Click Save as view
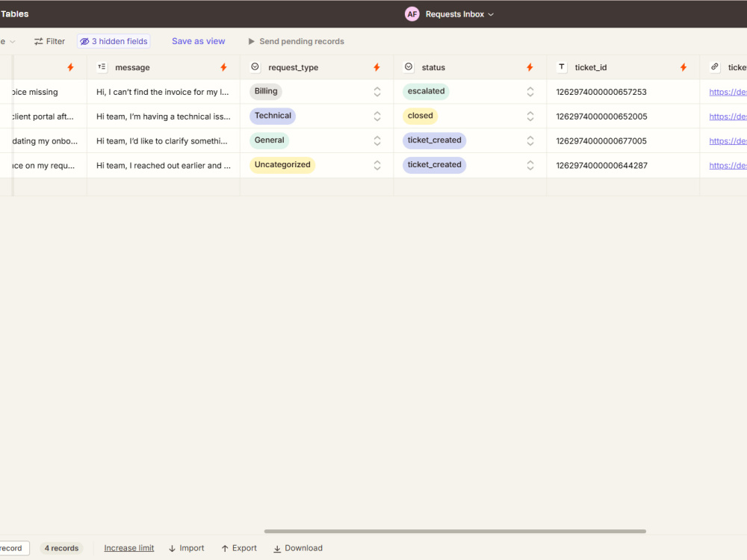747x560 pixels. pos(198,41)
